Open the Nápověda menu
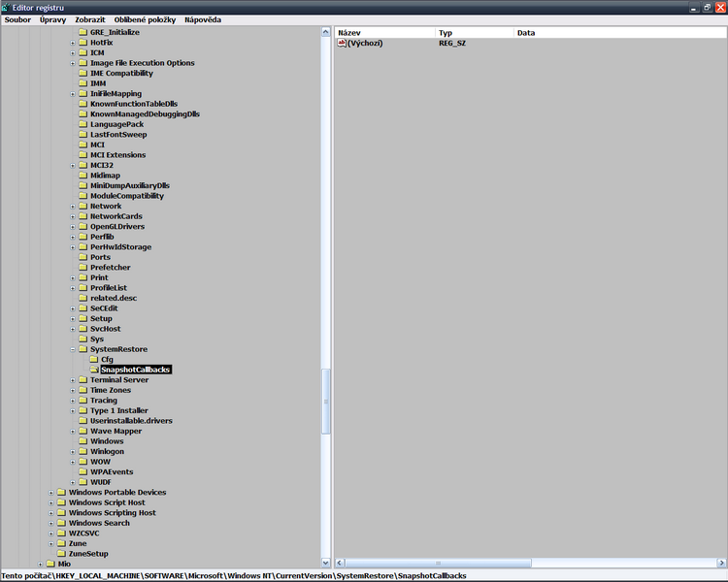 pos(203,20)
